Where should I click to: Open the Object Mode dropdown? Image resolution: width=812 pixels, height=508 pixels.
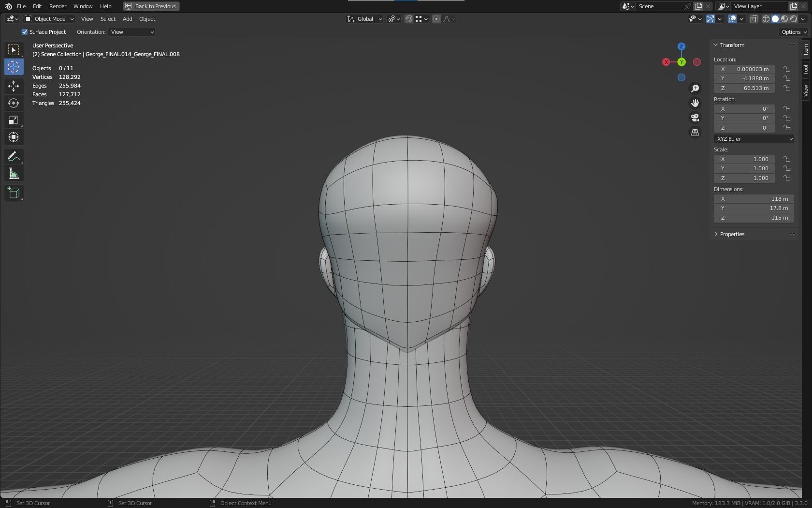tap(49, 19)
